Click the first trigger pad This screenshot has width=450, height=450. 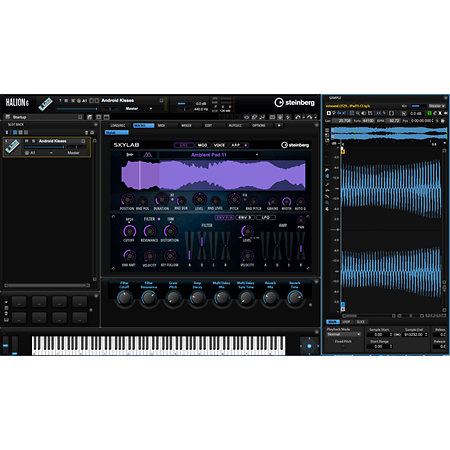tap(19, 301)
